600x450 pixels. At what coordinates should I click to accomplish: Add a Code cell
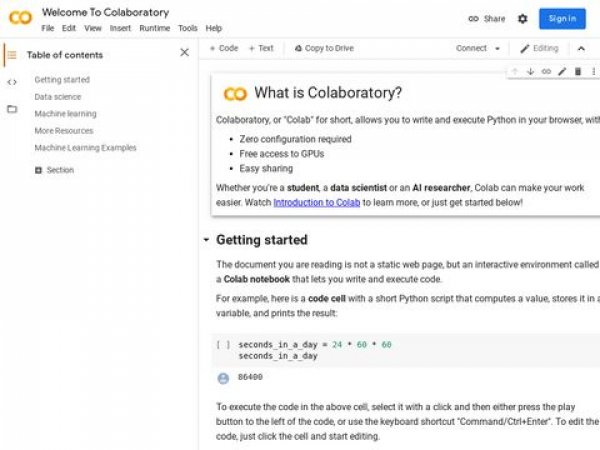224,48
